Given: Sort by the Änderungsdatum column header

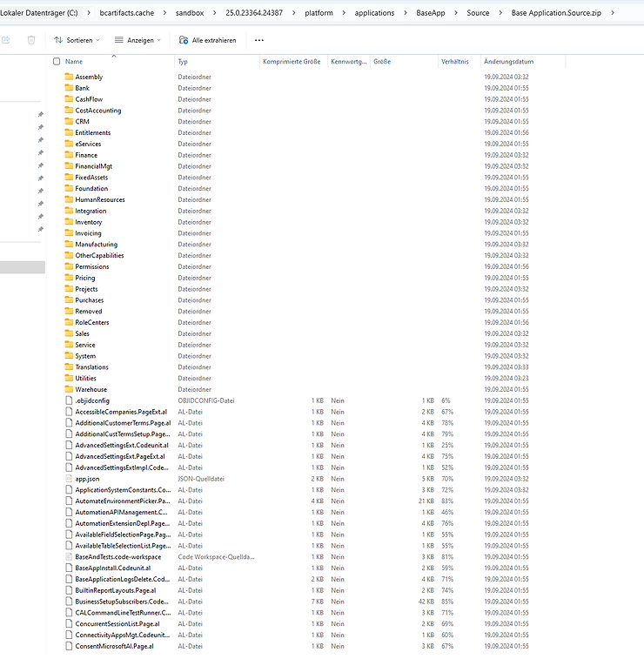Looking at the screenshot, I should click(x=508, y=62).
